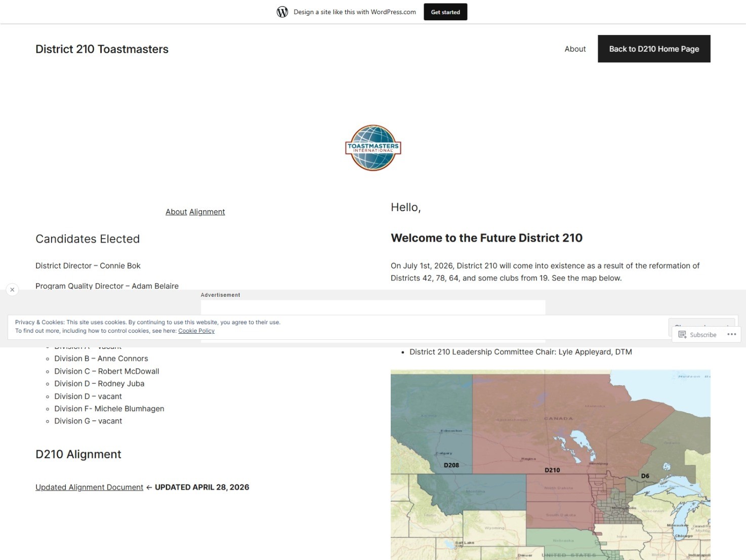Select the Leadership Committee Chair Lyle Appleyard line

521,352
